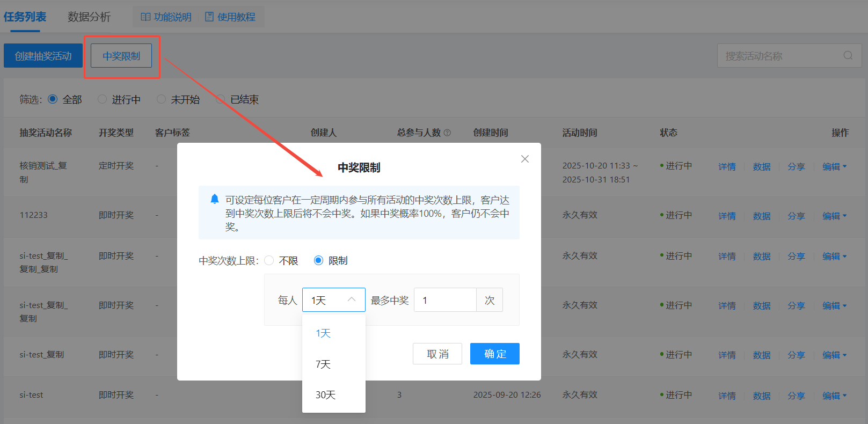
Task: Switch to the 数据分析 tab
Action: coord(89,17)
